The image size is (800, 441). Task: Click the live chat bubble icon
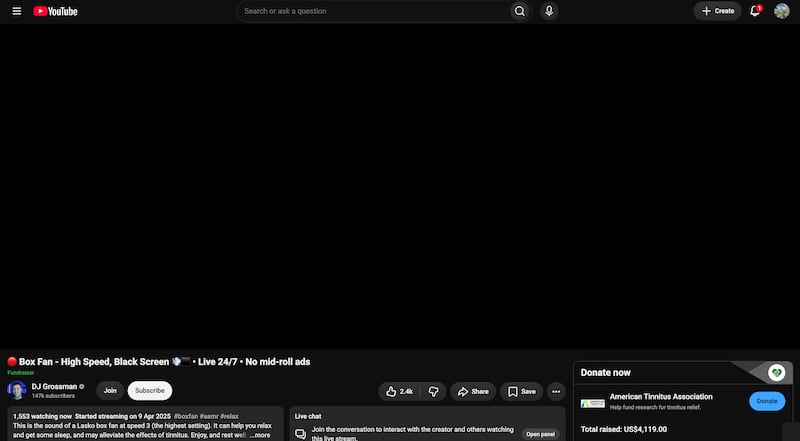(x=301, y=434)
